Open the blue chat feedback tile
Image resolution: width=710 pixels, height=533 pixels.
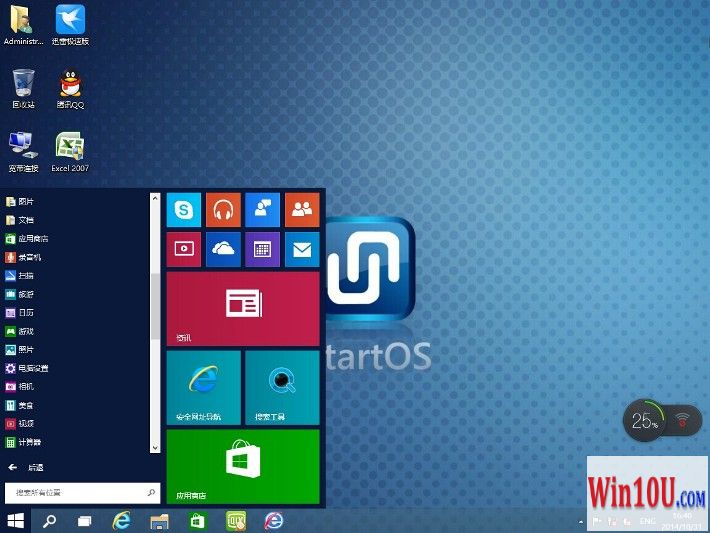point(263,210)
